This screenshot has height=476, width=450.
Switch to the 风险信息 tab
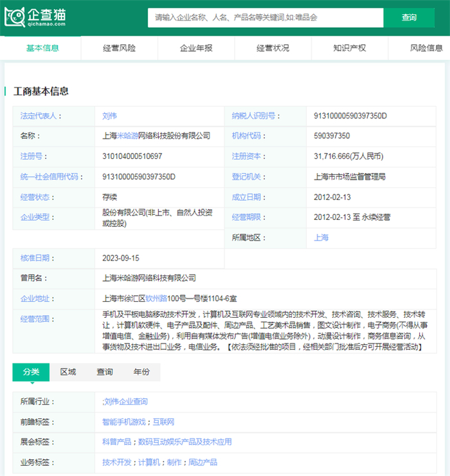click(426, 48)
